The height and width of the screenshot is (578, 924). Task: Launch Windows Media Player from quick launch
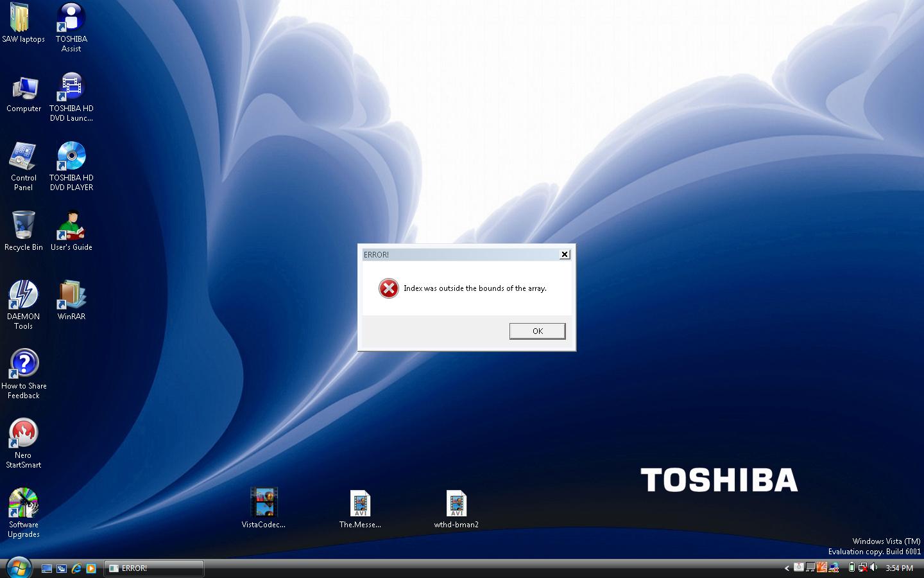click(91, 568)
